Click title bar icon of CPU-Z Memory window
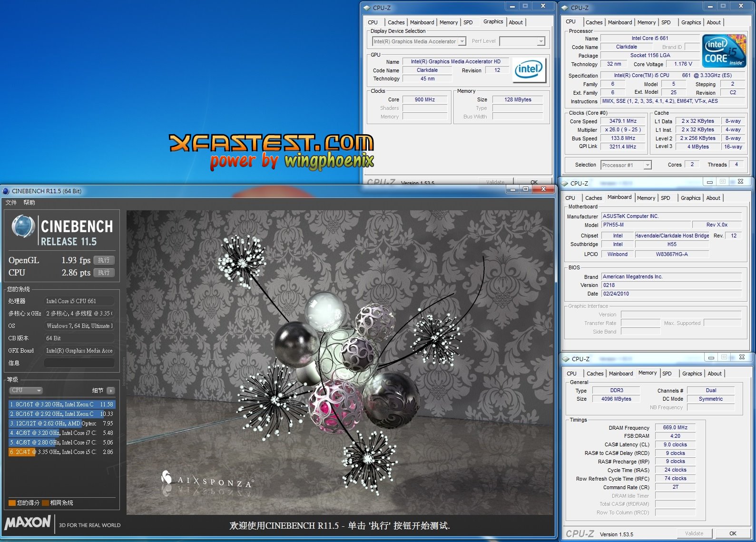This screenshot has height=542, width=756. click(566, 359)
